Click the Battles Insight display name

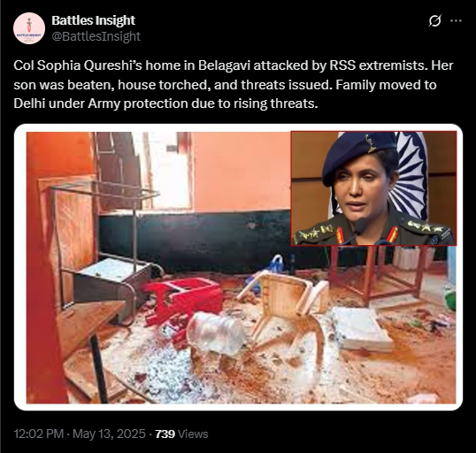[x=93, y=20]
